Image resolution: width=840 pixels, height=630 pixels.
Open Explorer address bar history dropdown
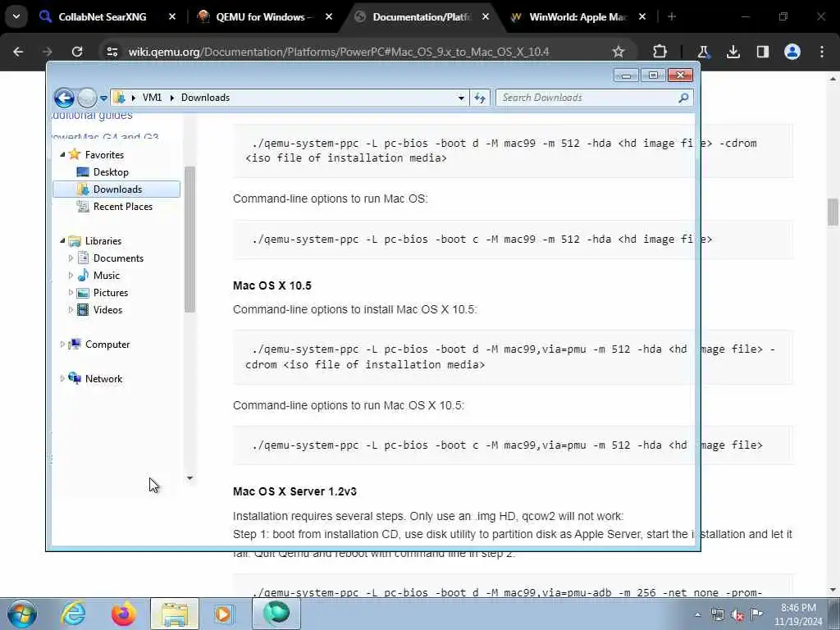pyautogui.click(x=461, y=98)
